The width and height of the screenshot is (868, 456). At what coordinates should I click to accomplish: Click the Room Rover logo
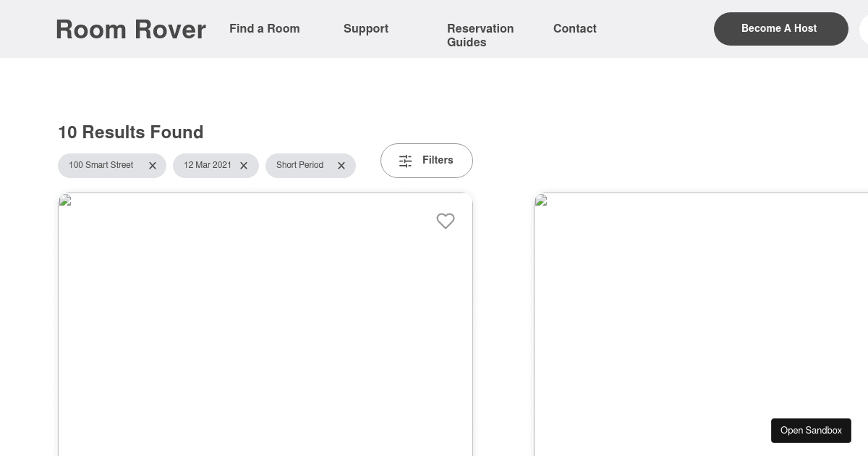coord(130,29)
